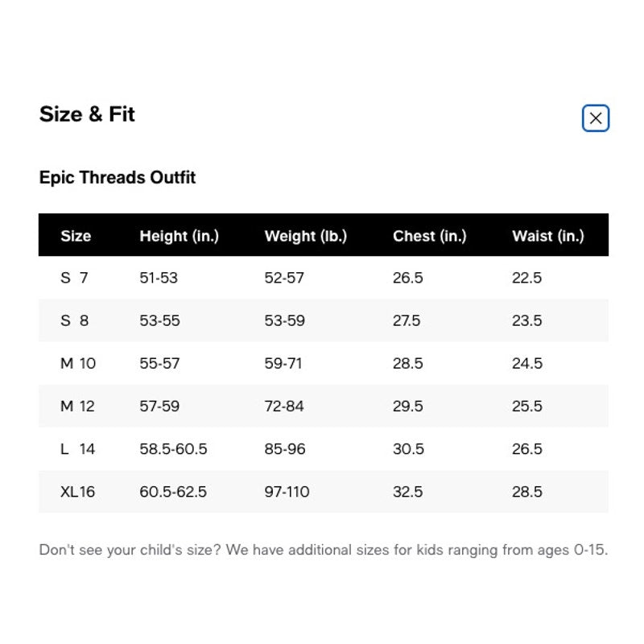Select the M 12 size row label
The height and width of the screenshot is (644, 644).
[x=77, y=406]
